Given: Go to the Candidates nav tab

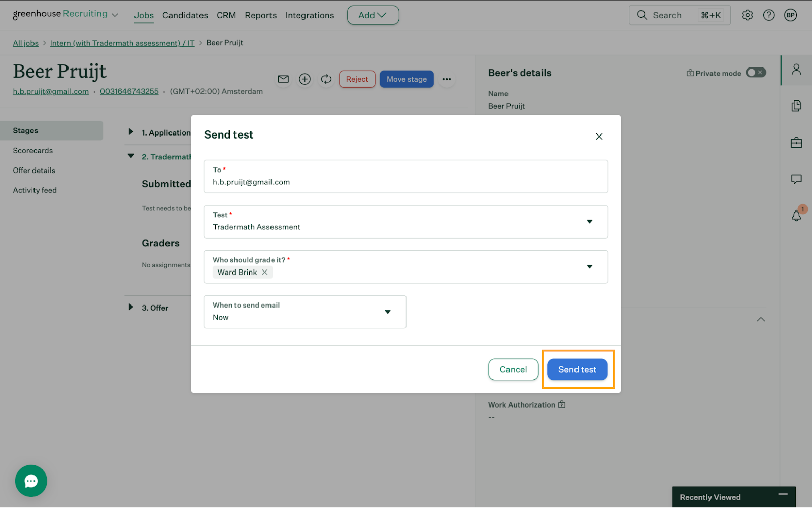Looking at the screenshot, I should [x=185, y=15].
